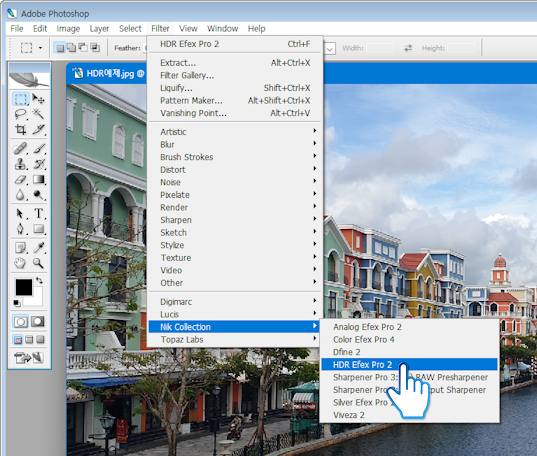Choose Dfine 2 from Nik Collection
This screenshot has height=456, width=537.
tap(409, 352)
